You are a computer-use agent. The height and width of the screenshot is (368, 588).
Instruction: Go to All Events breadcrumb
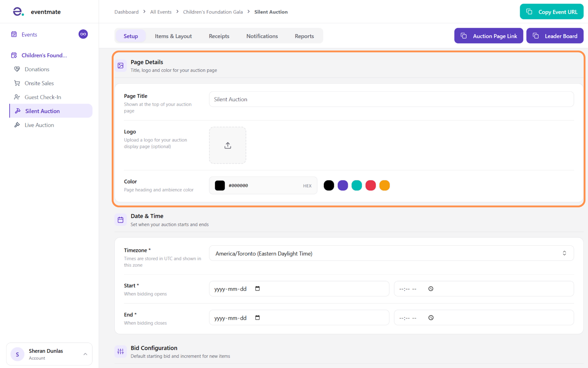click(x=161, y=12)
